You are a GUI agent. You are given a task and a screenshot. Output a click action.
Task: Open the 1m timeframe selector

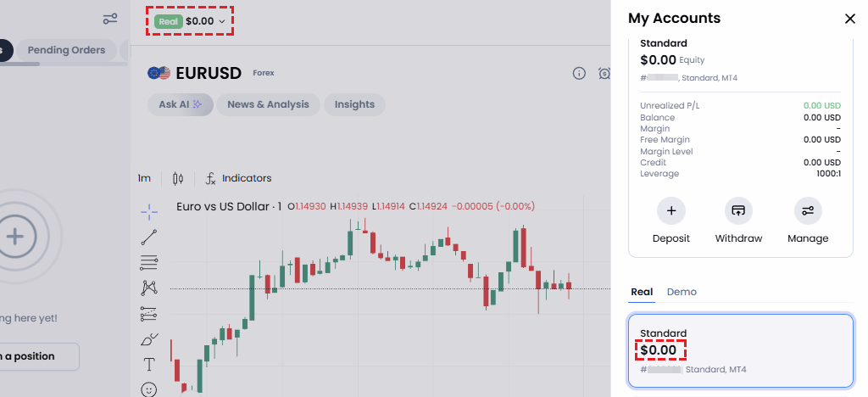(x=144, y=178)
